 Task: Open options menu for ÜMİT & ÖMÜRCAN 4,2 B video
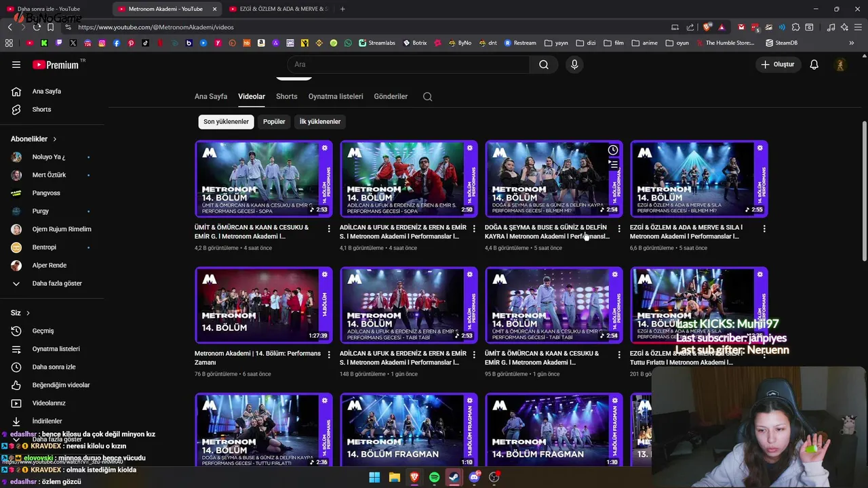(329, 229)
